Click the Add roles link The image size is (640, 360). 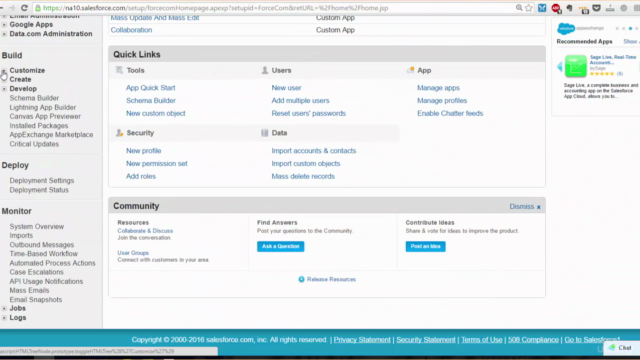141,176
